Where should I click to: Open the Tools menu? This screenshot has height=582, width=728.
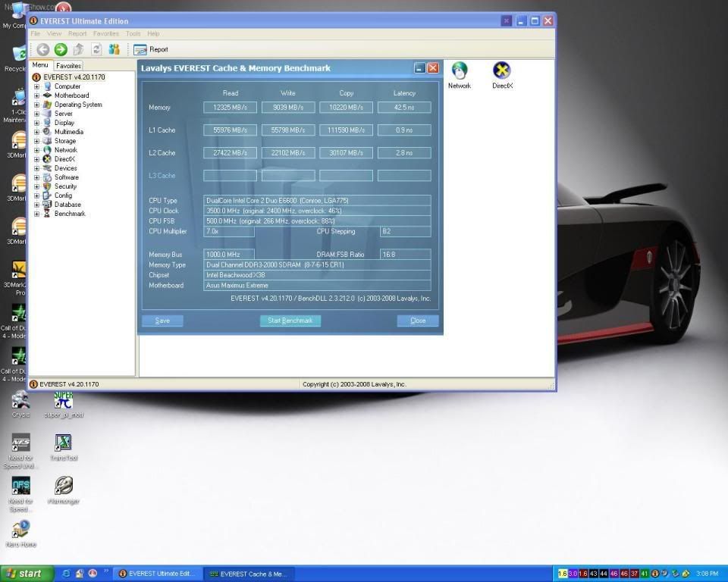click(x=133, y=34)
